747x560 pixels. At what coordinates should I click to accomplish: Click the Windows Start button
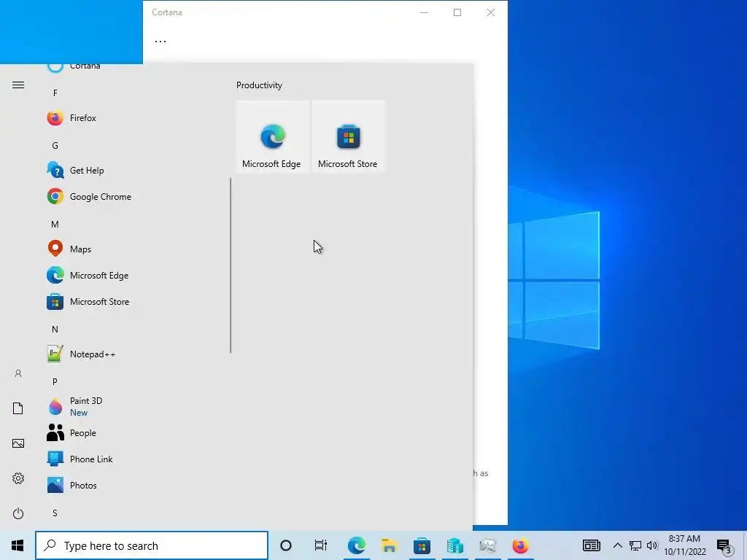point(18,545)
